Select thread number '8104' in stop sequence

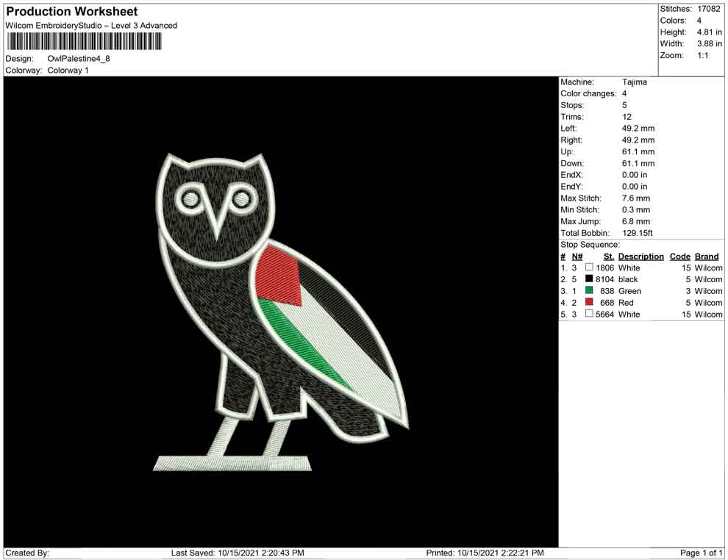(605, 279)
